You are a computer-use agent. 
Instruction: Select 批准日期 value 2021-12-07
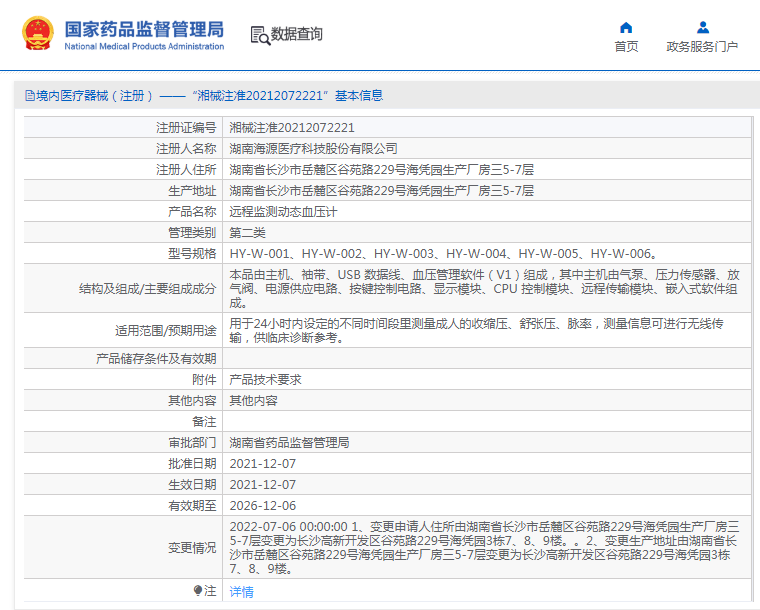[x=263, y=464]
